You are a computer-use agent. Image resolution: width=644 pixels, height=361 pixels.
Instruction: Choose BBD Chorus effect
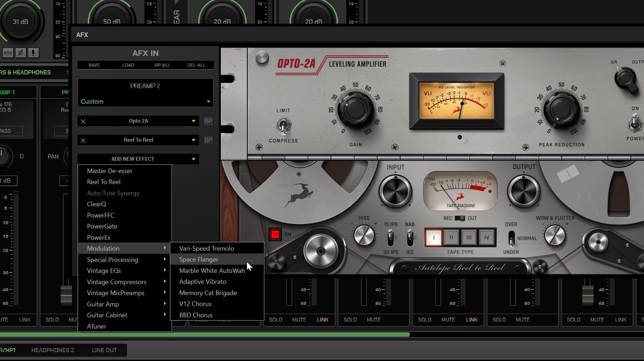217,315
